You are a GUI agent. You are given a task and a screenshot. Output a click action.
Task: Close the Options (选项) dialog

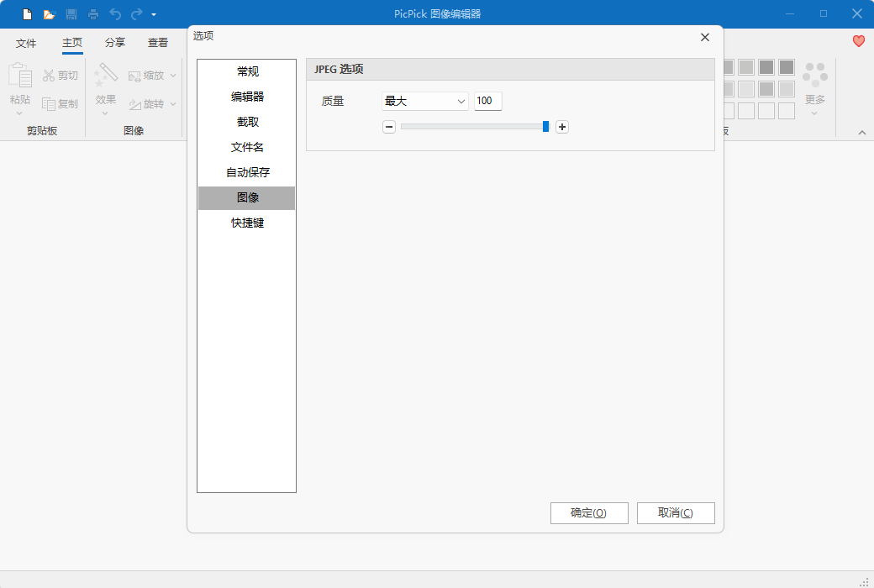(704, 37)
